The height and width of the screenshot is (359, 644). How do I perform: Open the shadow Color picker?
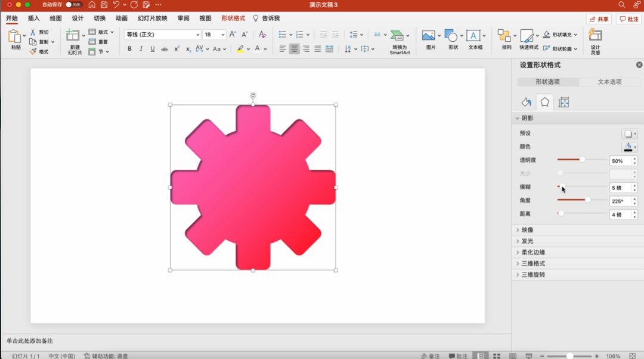[630, 147]
